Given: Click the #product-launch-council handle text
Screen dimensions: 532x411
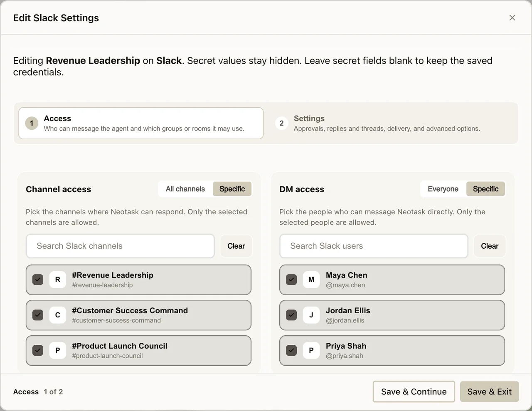Looking at the screenshot, I should [107, 356].
